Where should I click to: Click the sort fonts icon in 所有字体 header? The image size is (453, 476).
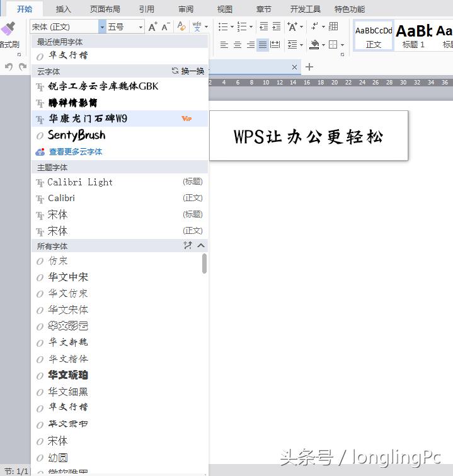(188, 245)
